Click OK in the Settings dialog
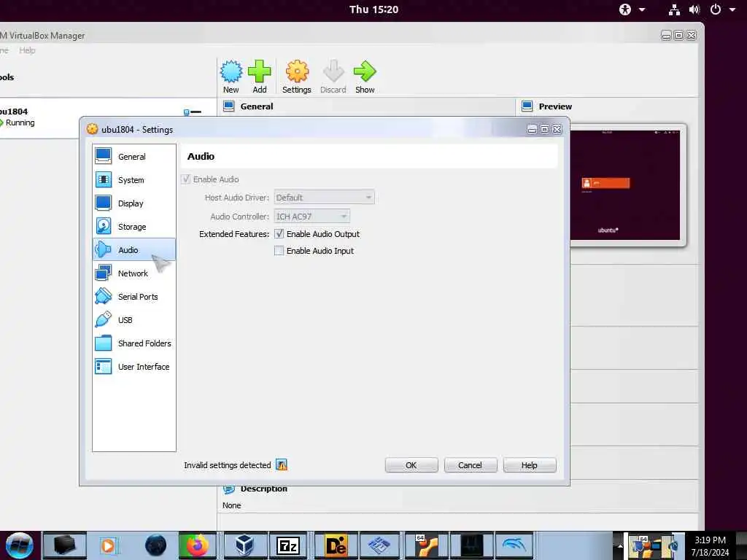747x560 pixels. point(411,465)
